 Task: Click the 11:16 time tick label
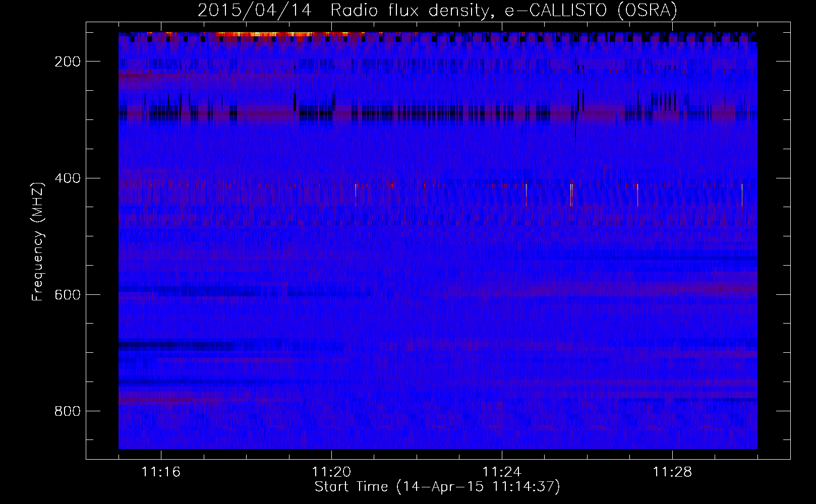point(161,472)
